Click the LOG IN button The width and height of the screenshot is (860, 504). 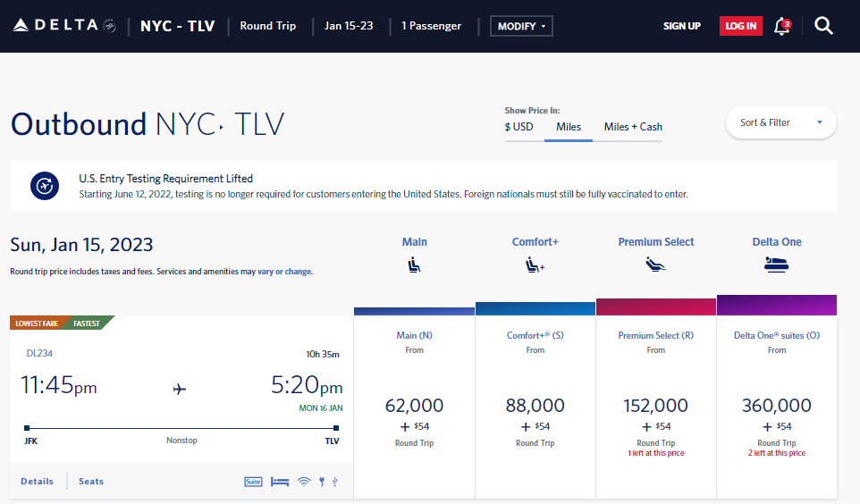point(741,26)
